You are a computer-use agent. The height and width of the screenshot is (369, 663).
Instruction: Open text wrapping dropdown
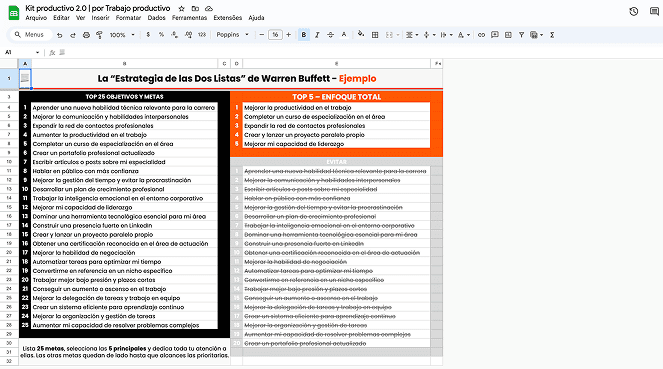coord(446,35)
